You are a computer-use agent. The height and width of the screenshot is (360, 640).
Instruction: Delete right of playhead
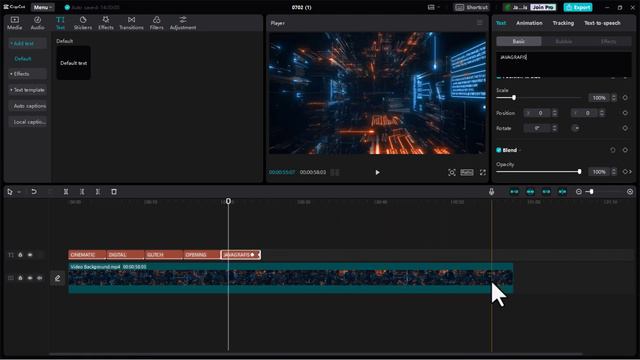point(98,191)
